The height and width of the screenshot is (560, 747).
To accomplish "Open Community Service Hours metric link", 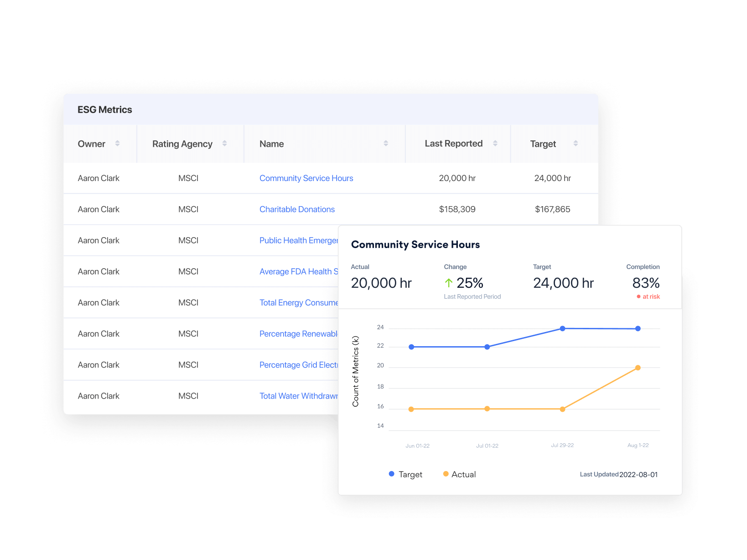I will (306, 178).
